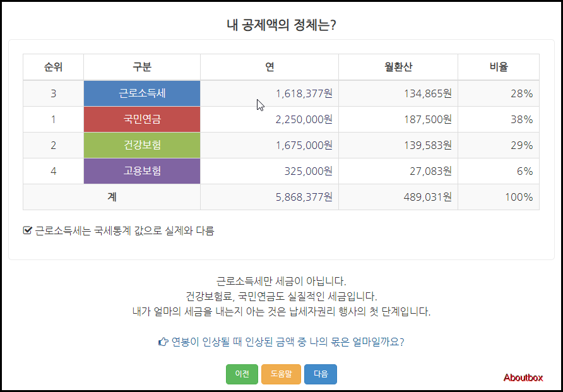This screenshot has height=392, width=563.
Task: Click the 순위 column header
Action: click(x=54, y=67)
